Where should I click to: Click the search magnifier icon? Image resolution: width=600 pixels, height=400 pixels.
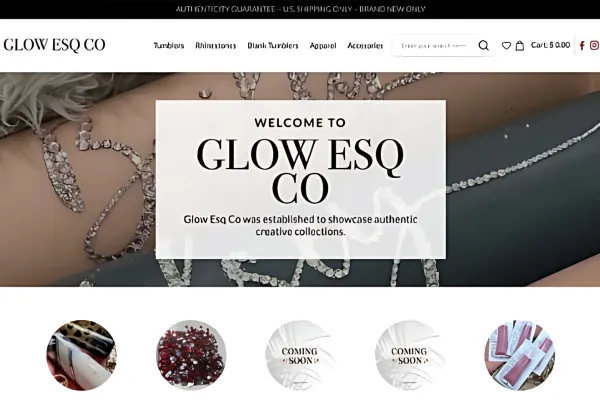click(483, 46)
